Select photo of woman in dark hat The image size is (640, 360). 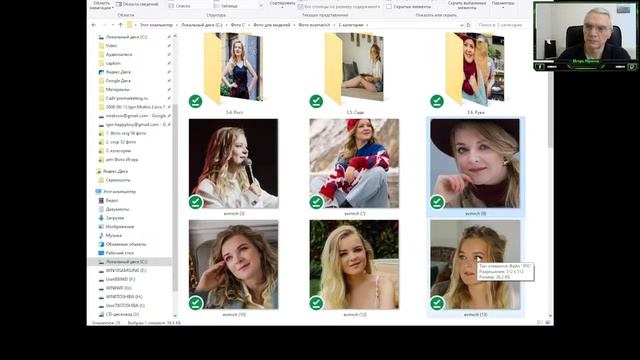[475, 164]
